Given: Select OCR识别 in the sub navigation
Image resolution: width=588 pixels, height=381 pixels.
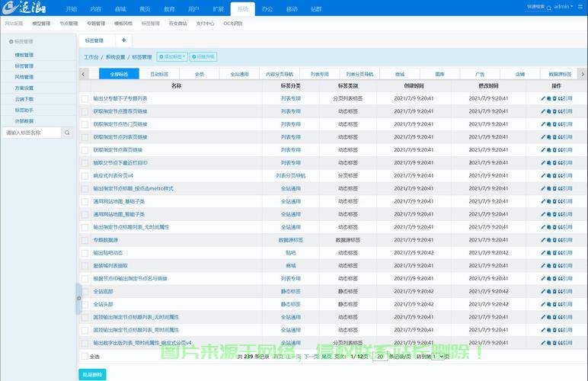Looking at the screenshot, I should click(233, 24).
